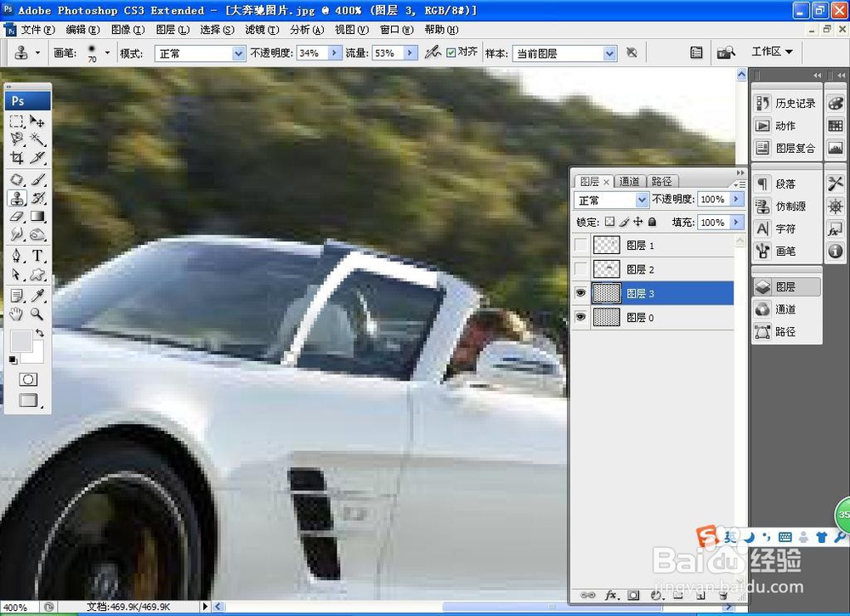Open layer 不透明度 opacity arrow
Viewport: 850px width, 616px height.
click(x=736, y=199)
